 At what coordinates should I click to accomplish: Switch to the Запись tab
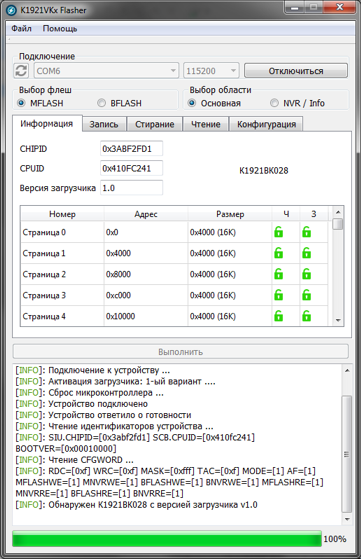[x=104, y=124]
